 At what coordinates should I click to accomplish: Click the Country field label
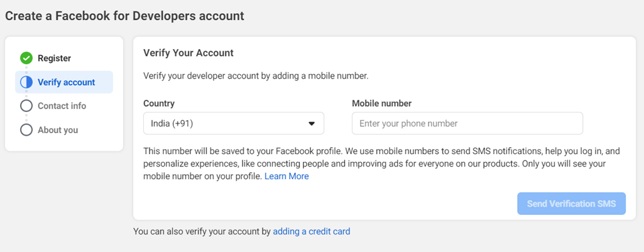coord(159,103)
